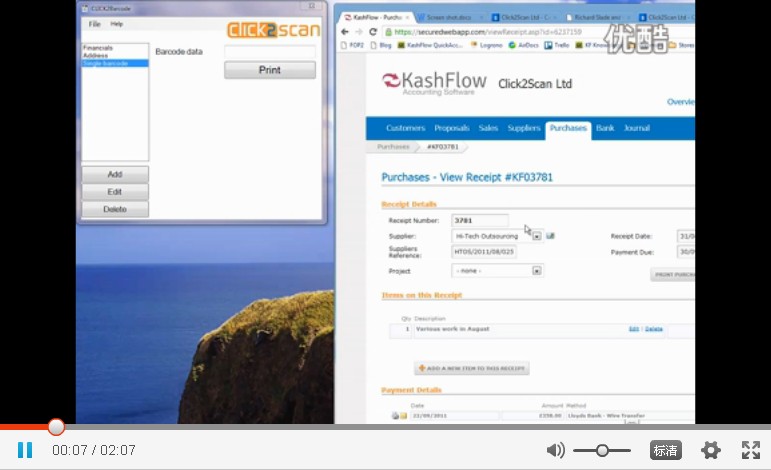The height and width of the screenshot is (470, 771).
Task: Click the Add button in Click2Barcode
Action: click(x=115, y=175)
